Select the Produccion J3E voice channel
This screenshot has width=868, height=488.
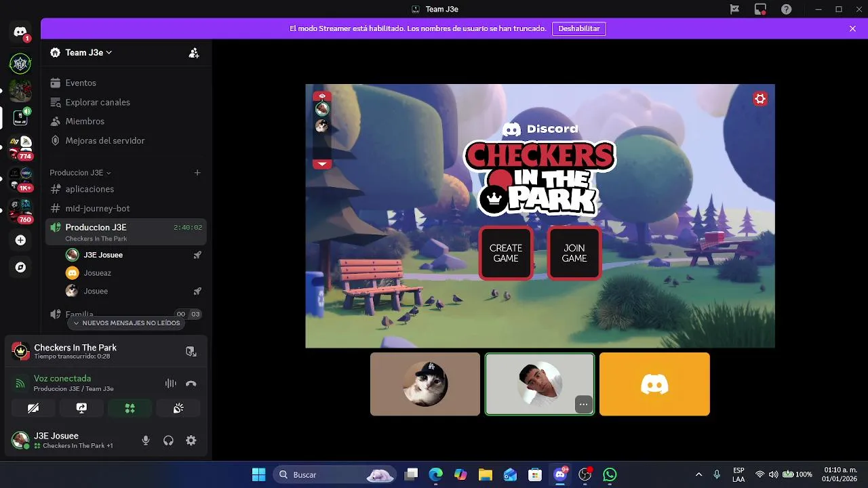coord(126,232)
